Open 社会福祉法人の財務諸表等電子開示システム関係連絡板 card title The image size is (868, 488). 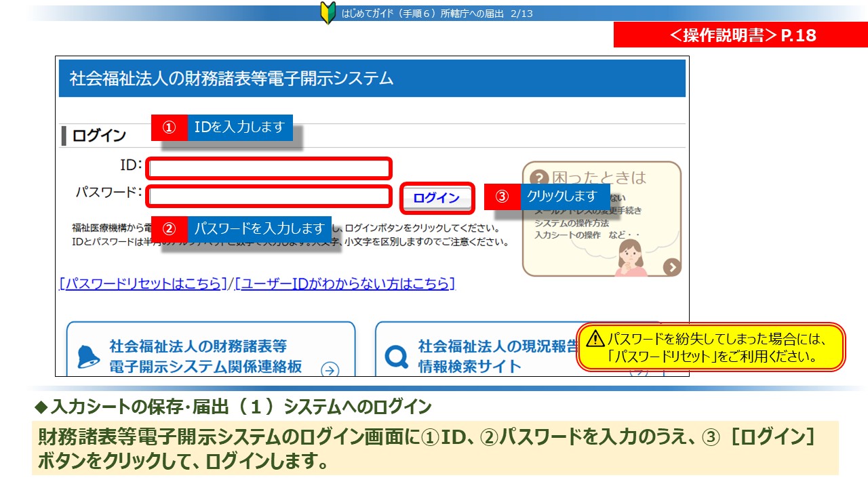click(205, 357)
